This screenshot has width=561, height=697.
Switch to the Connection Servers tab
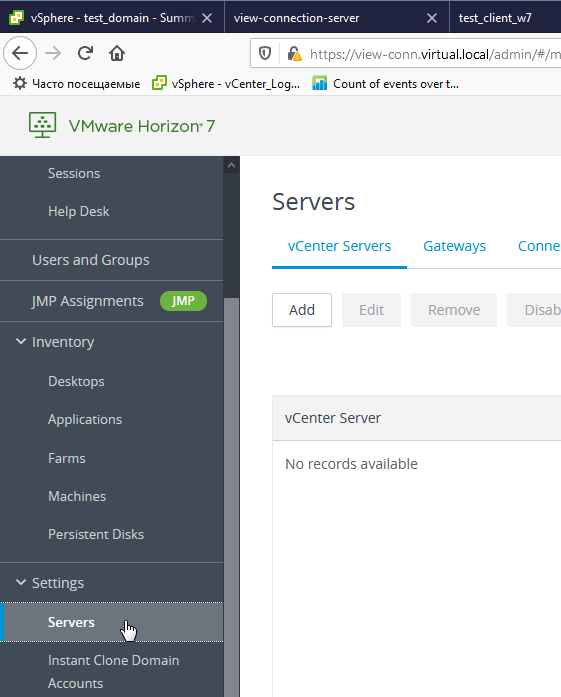point(539,246)
